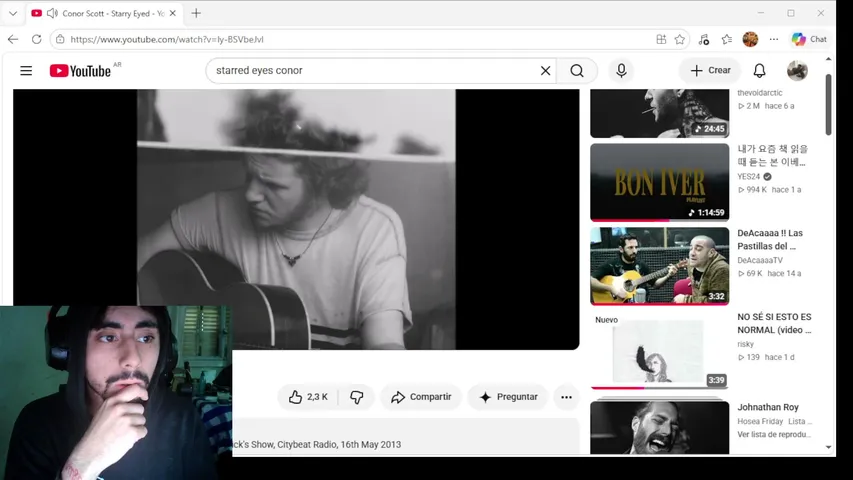Screen dimensions: 853x480
Task: Open the media control music-note icon in toolbar
Action: click(x=704, y=39)
